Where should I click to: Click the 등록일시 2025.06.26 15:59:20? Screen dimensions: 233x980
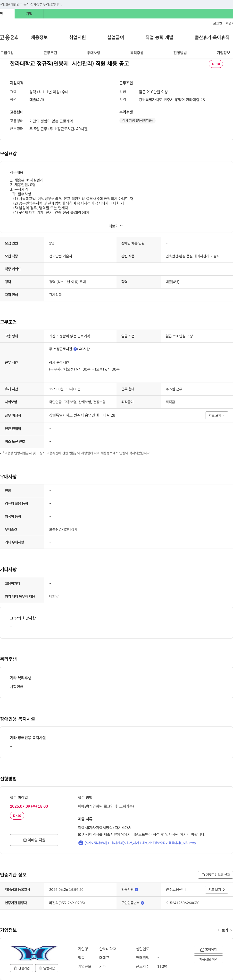pos(66,889)
